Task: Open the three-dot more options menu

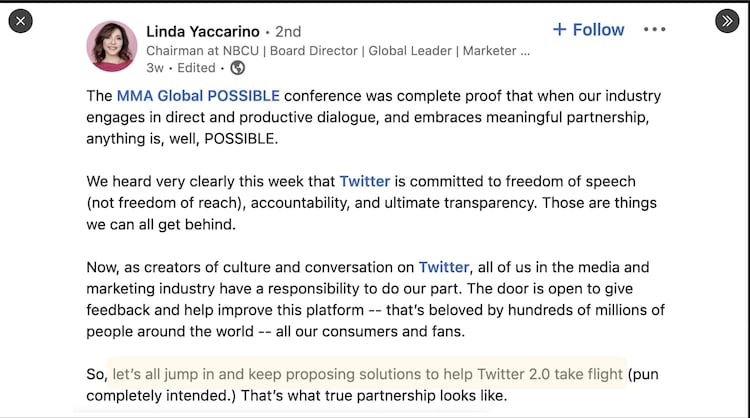Action: tap(655, 29)
